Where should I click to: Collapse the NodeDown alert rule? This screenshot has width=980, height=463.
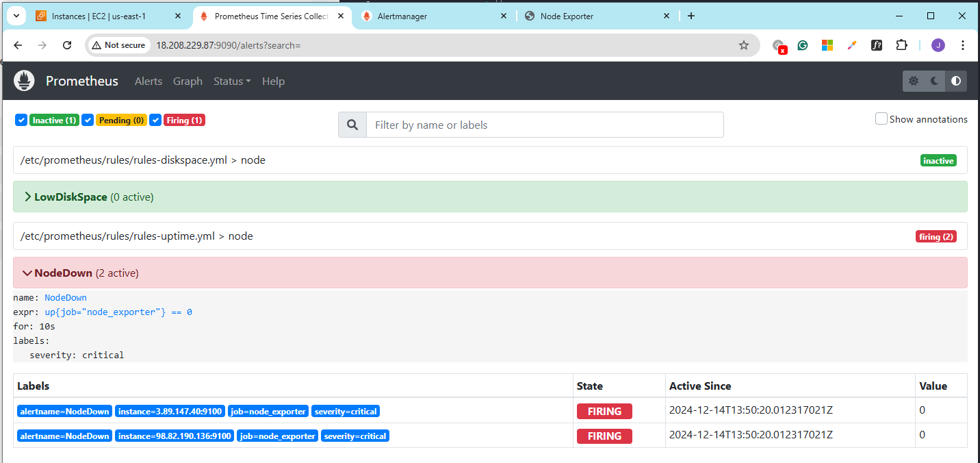tap(490, 273)
